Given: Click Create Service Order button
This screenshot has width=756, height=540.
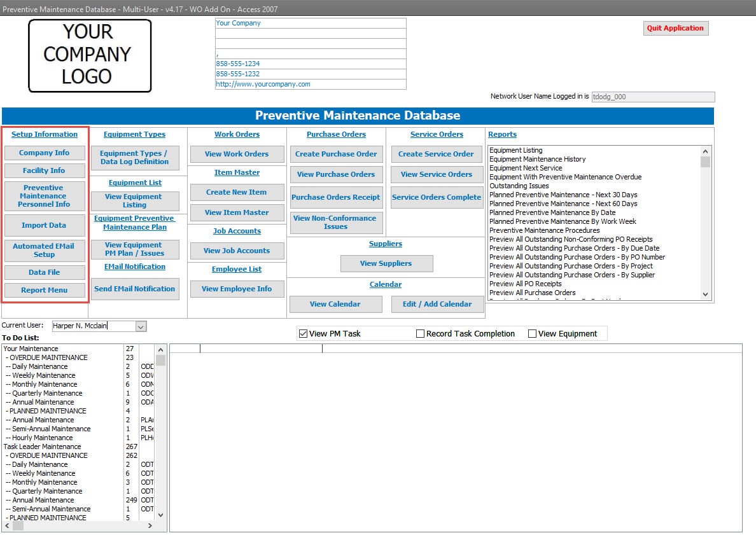Looking at the screenshot, I should point(437,154).
